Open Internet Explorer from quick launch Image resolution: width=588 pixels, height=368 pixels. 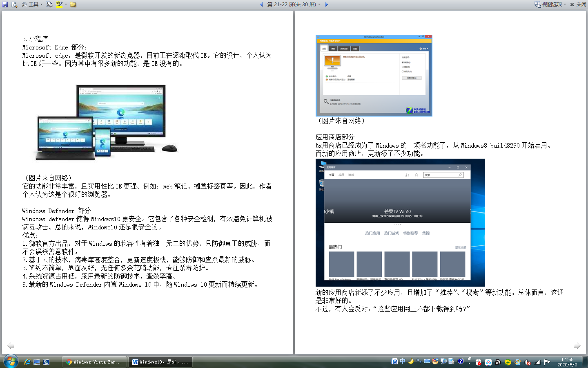pyautogui.click(x=27, y=362)
